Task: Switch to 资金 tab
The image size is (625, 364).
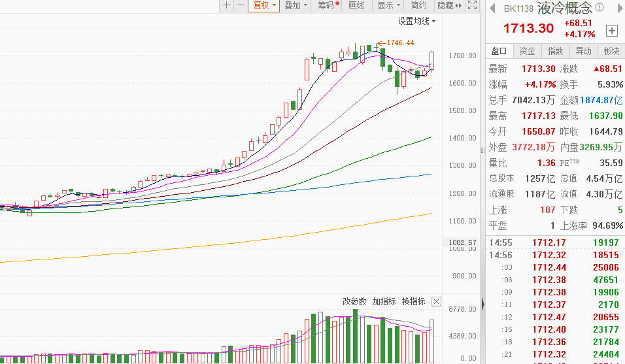Action: pos(527,51)
